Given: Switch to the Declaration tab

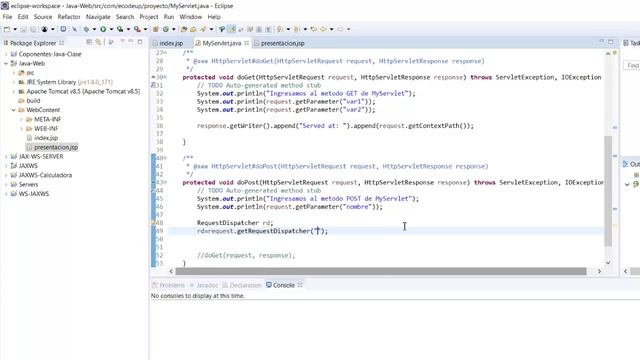Looking at the screenshot, I should [242, 285].
